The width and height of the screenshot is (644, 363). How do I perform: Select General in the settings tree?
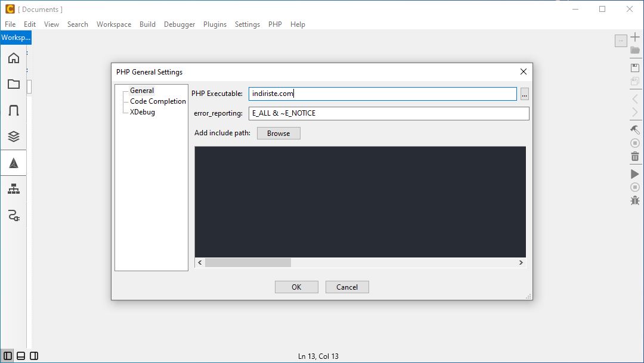click(142, 91)
